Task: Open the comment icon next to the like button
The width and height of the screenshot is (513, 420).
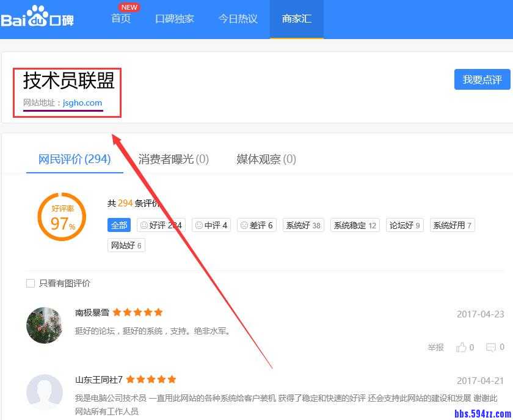Action: (x=492, y=347)
